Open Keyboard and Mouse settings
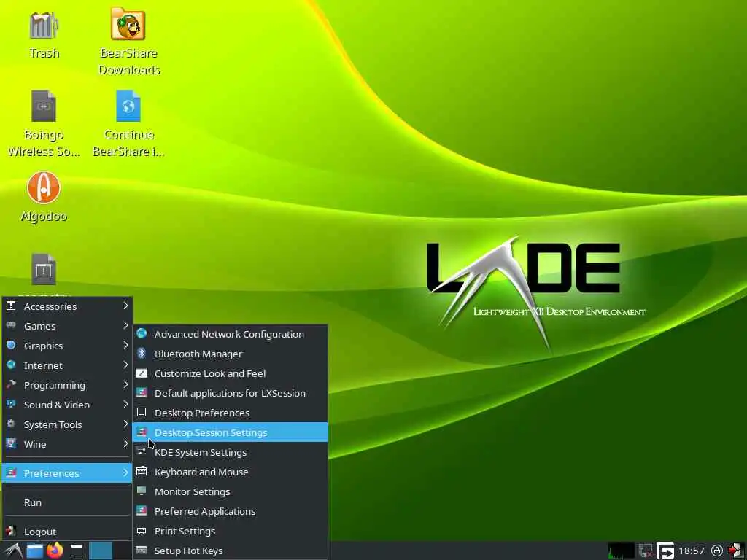Viewport: 747px width, 560px height. pos(230,472)
